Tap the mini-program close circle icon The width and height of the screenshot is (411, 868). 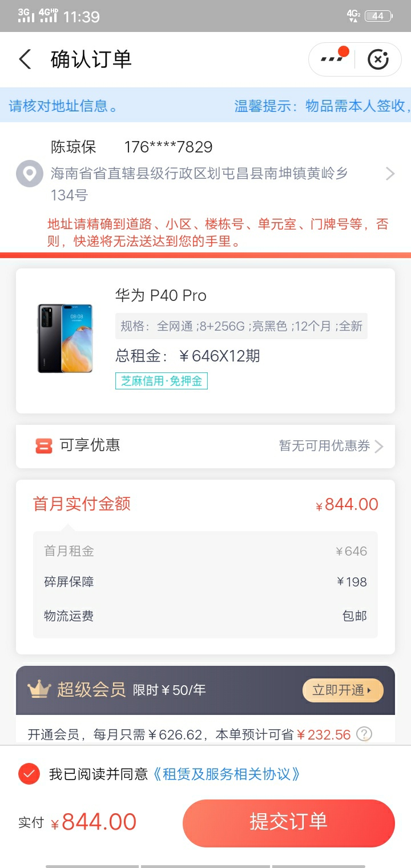378,59
